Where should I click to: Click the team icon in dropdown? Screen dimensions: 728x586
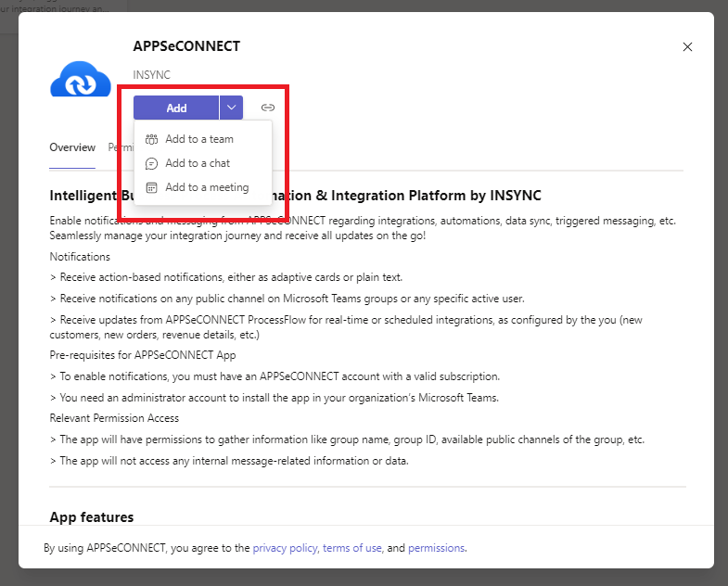151,139
